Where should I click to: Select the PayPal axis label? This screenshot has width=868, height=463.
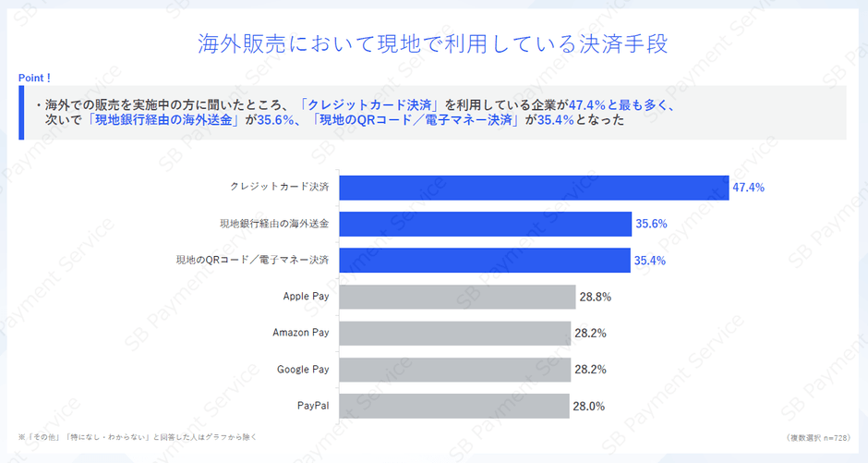[x=313, y=406]
